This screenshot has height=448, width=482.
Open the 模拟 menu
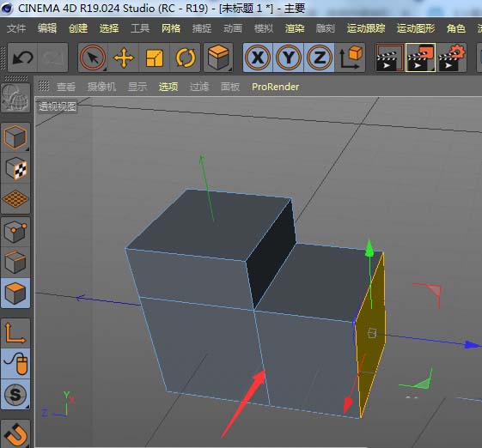tap(264, 28)
